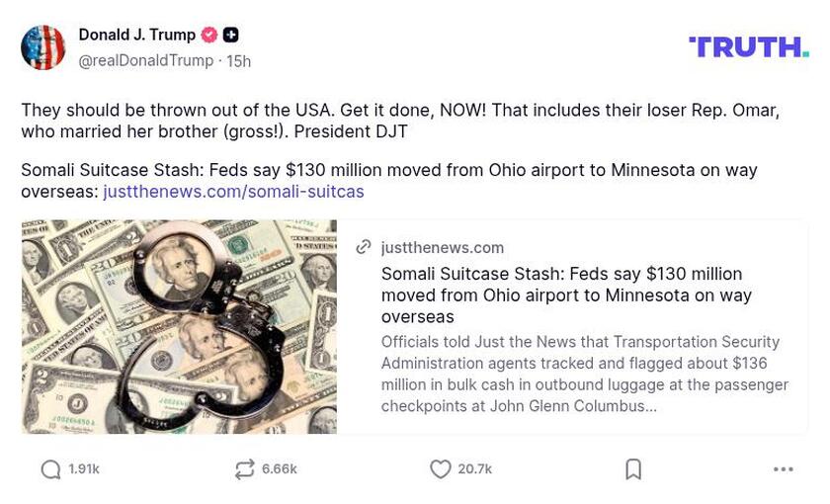Click the 1.91k reply count

pos(84,469)
